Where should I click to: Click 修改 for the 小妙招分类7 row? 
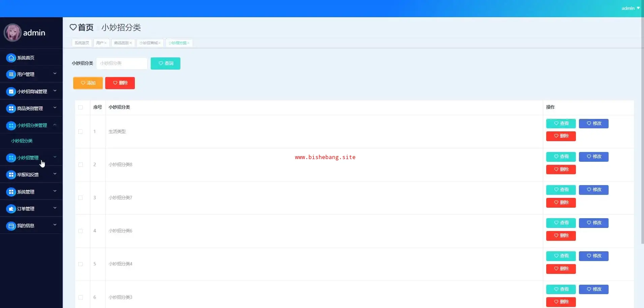pyautogui.click(x=594, y=190)
